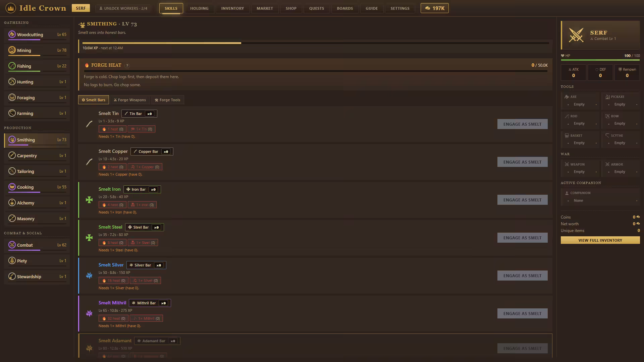Switch to the Forge Tools tab
644x362 pixels.
[x=167, y=100]
